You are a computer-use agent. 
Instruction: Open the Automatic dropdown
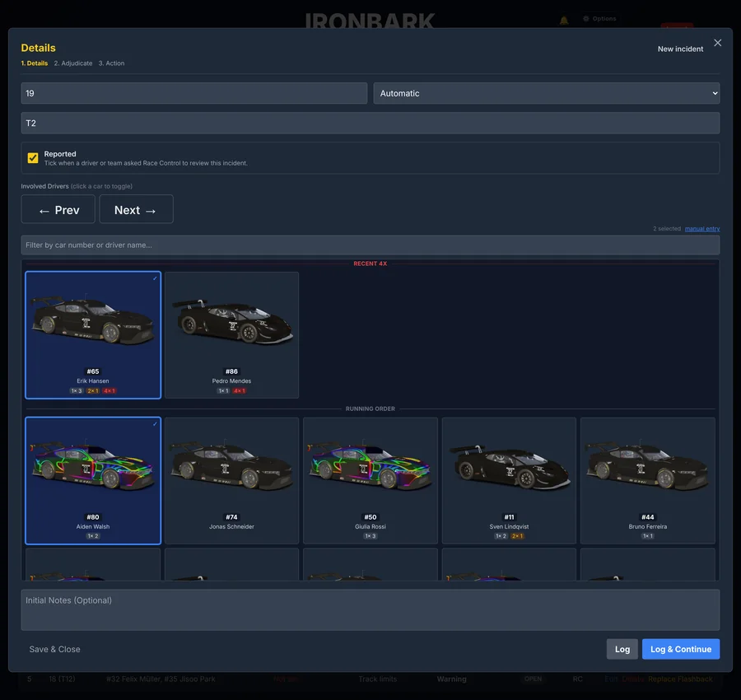pos(547,93)
